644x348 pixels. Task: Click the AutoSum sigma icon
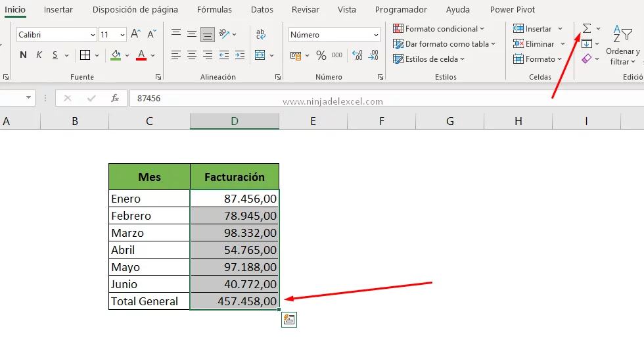point(586,28)
